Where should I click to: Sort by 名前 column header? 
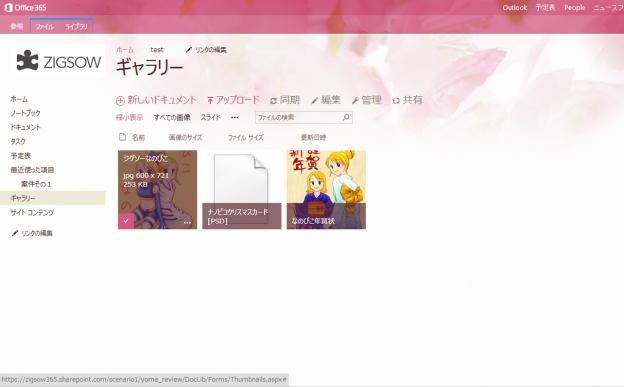[138, 137]
